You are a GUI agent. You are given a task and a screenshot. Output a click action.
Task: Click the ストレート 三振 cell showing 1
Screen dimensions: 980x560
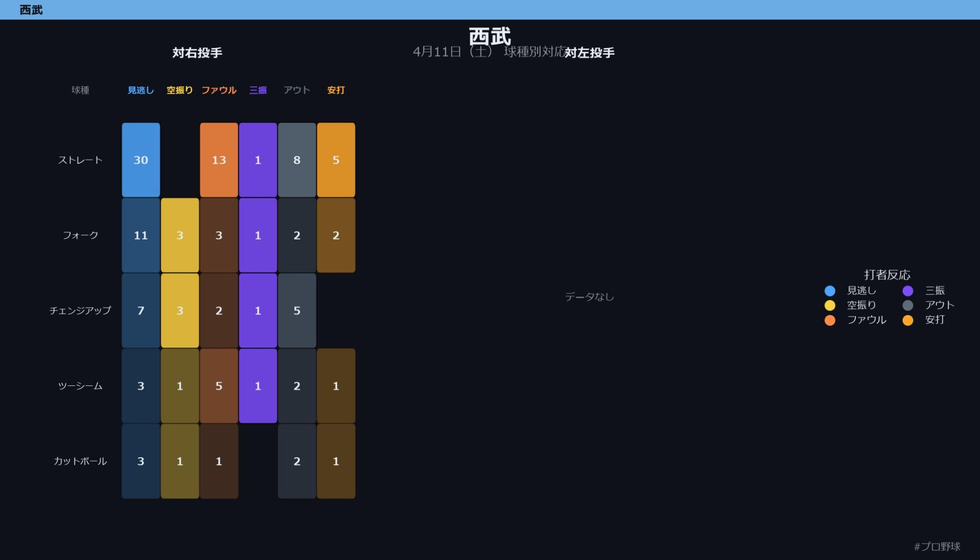(x=258, y=160)
